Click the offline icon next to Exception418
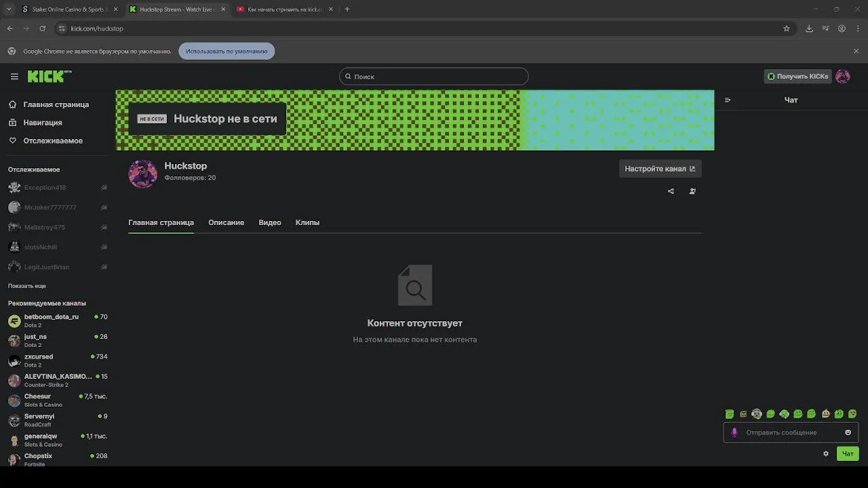The image size is (868, 488). click(x=104, y=188)
